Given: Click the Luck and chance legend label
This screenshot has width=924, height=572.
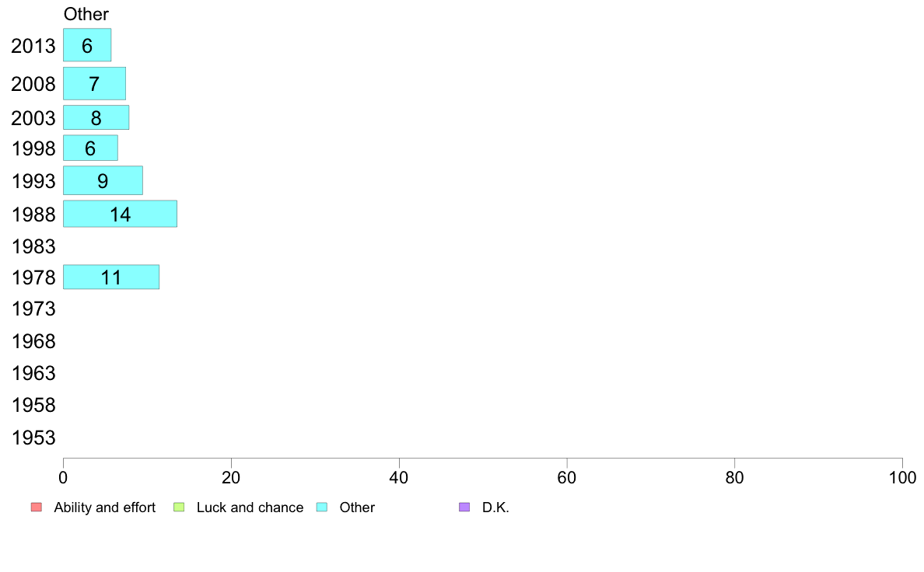Looking at the screenshot, I should point(250,507).
